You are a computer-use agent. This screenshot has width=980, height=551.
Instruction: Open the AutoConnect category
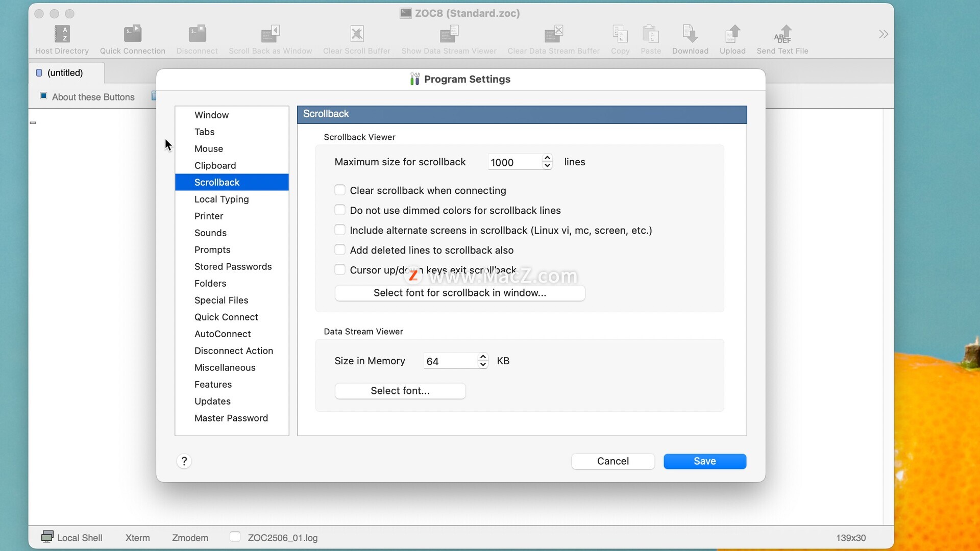coord(232,334)
